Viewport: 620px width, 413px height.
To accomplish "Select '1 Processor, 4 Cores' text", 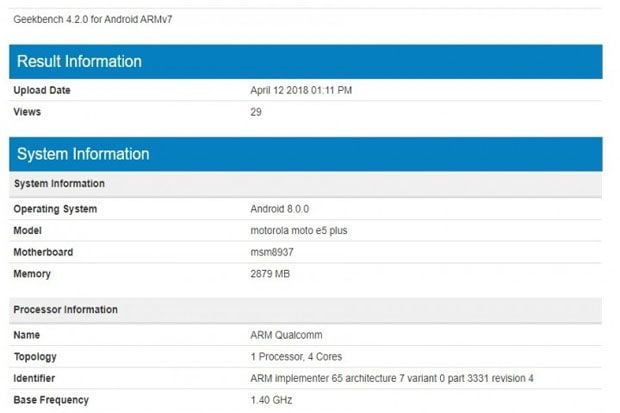I will tap(296, 357).
